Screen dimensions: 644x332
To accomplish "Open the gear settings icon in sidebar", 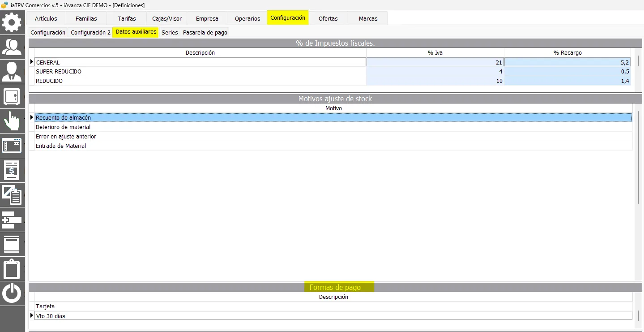I will click(x=12, y=22).
